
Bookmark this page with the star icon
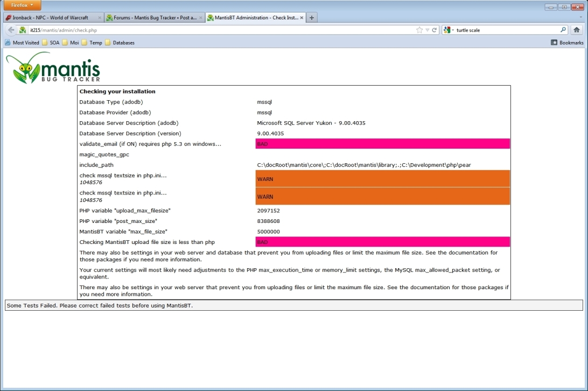click(419, 30)
